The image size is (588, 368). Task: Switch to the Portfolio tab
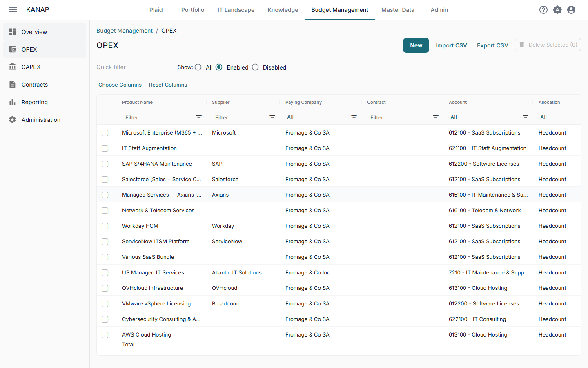point(193,10)
